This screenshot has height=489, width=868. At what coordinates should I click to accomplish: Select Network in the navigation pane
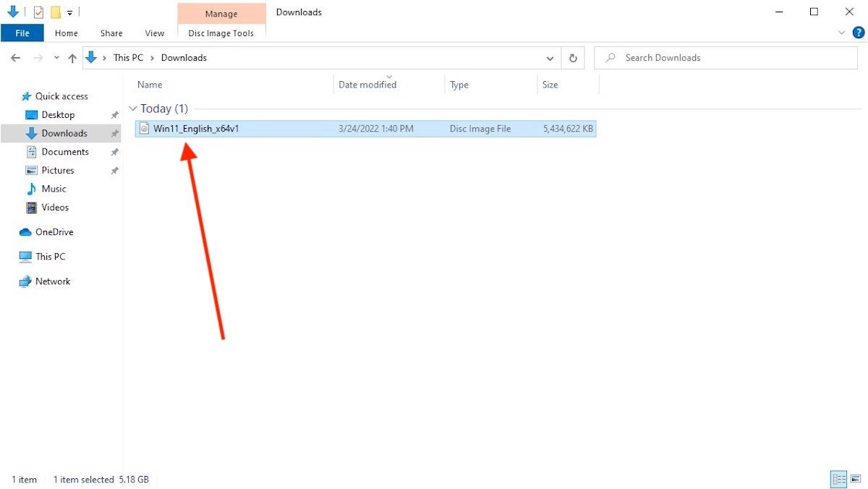point(53,281)
